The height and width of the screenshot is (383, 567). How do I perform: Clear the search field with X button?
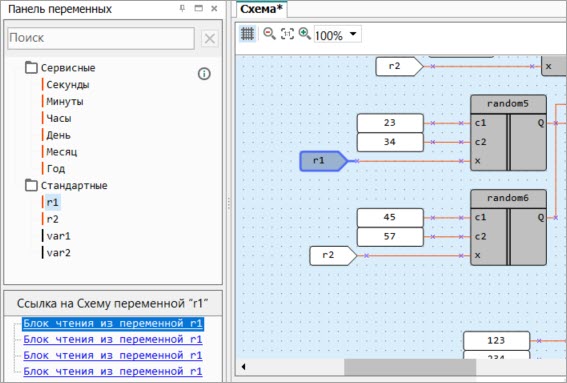click(210, 38)
